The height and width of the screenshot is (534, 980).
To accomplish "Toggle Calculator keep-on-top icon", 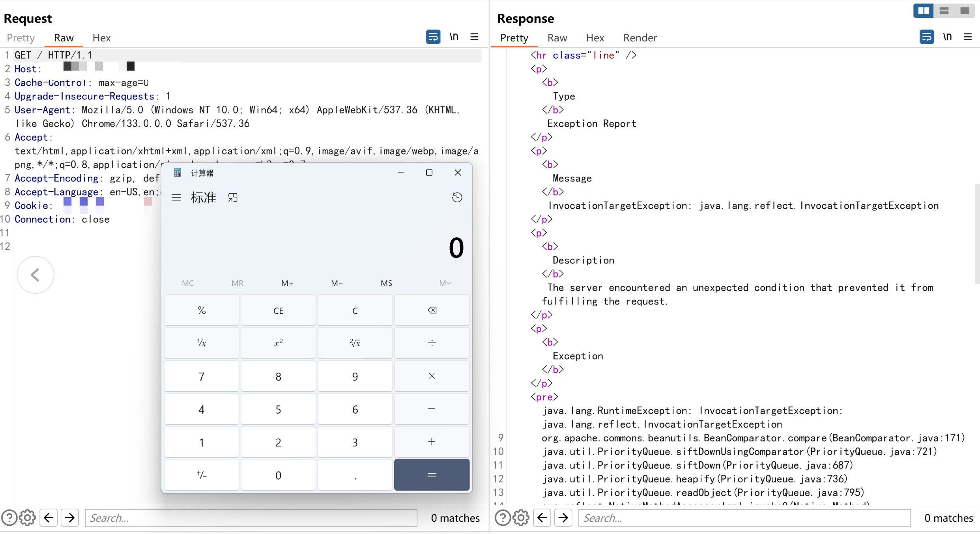I will click(233, 197).
